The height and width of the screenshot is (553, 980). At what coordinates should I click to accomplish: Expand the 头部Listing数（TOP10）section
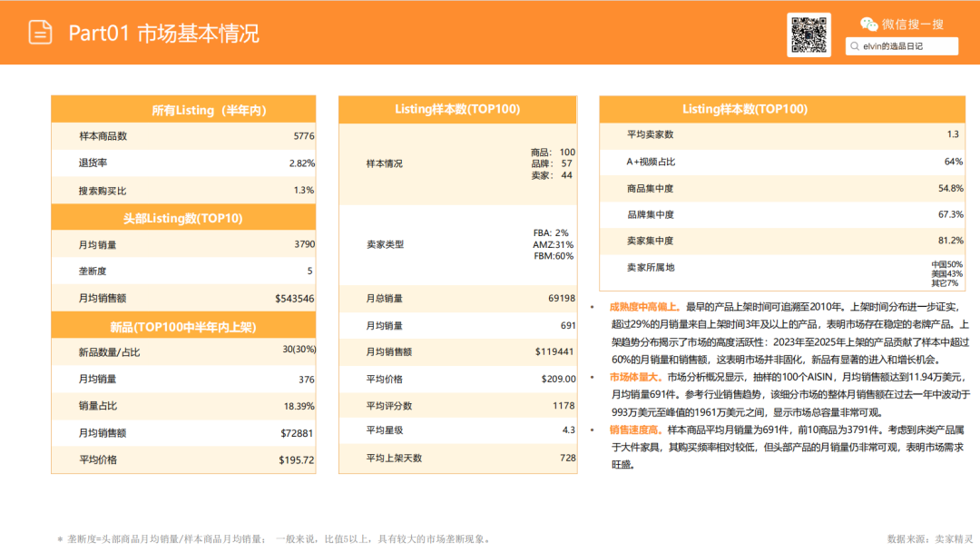coord(184,218)
